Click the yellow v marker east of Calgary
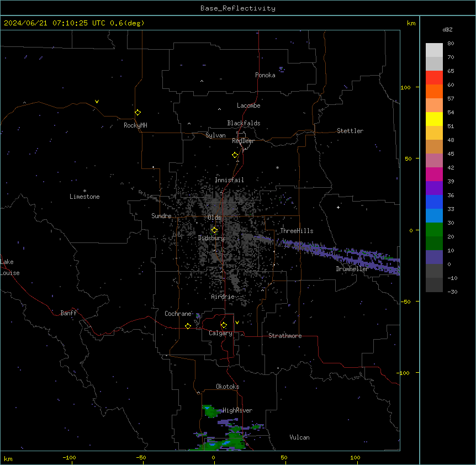The image size is (476, 465). (x=237, y=323)
